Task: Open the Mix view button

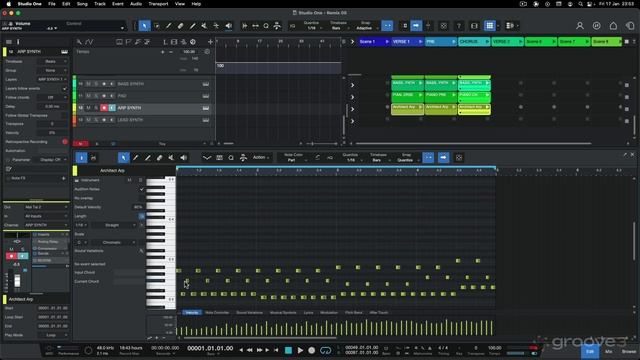Action: point(609,351)
